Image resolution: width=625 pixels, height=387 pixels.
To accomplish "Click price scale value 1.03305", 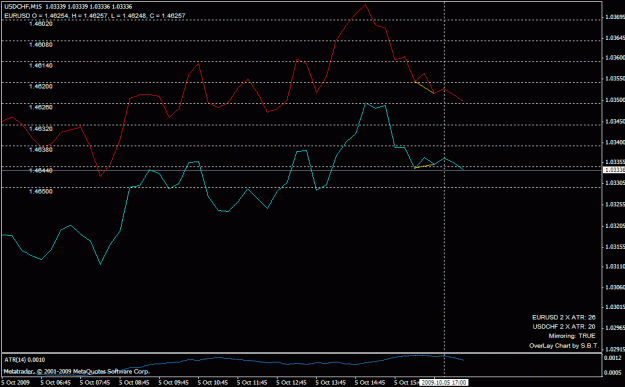I will coord(615,183).
